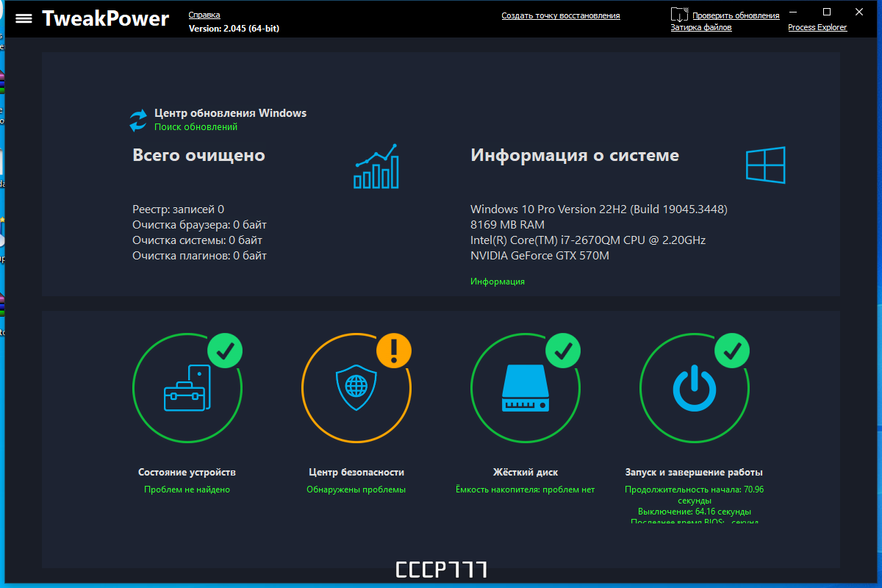Open the Security Center shield globe icon
Screen dimensions: 882x588
coord(356,388)
